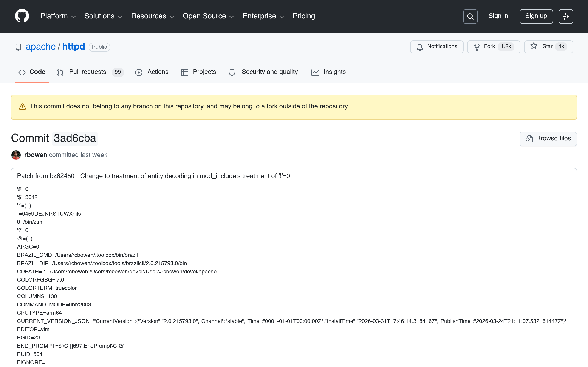Image resolution: width=588 pixels, height=367 pixels.
Task: Expand the Platform menu
Action: point(58,16)
